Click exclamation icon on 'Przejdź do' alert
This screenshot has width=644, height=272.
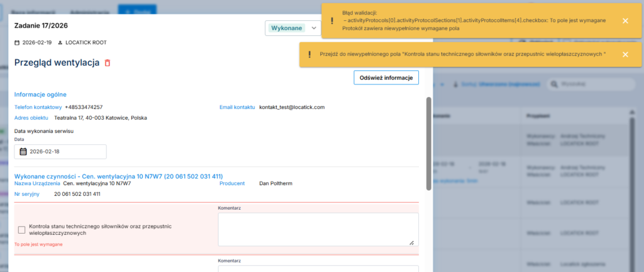tap(309, 54)
